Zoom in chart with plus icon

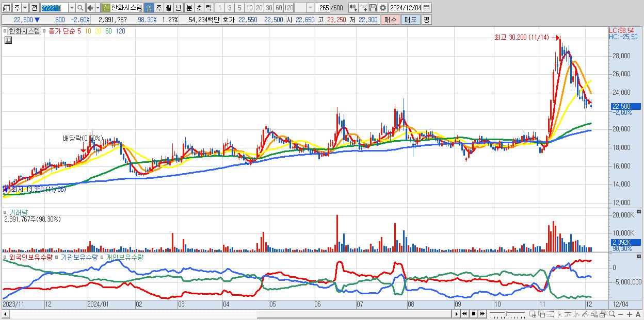[x=629, y=314]
